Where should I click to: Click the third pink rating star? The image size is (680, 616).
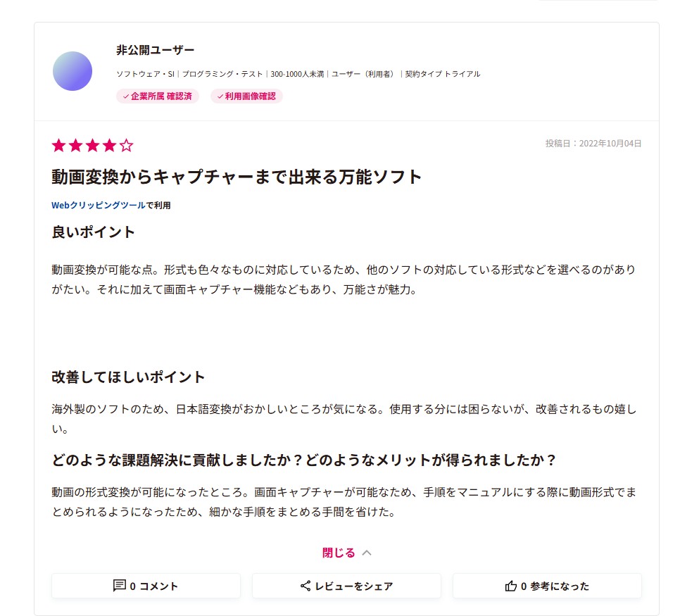point(92,145)
